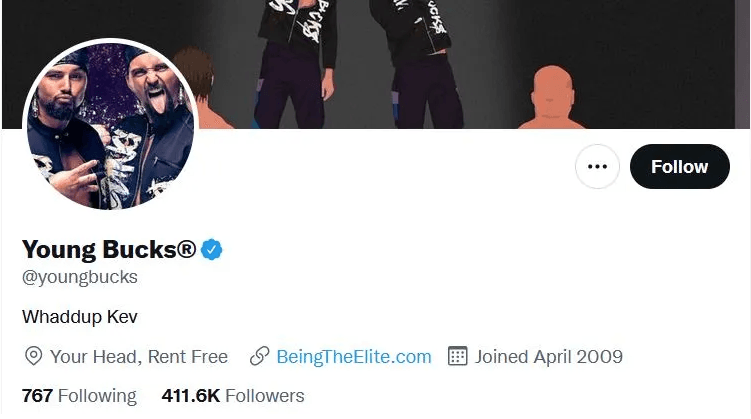The image size is (751, 419).
Task: Click the location pin icon
Action: pos(33,356)
